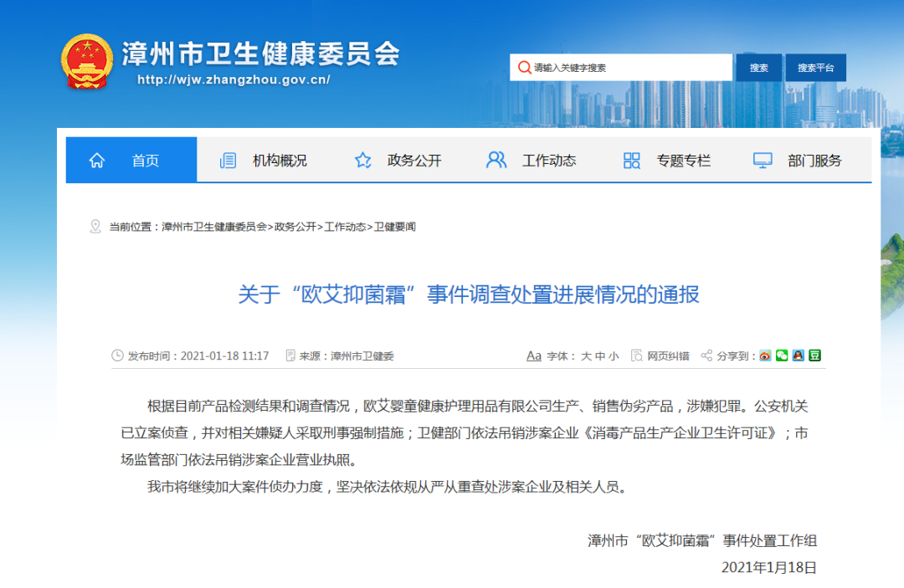Click the document icon beside 机构概况
The height and width of the screenshot is (588, 904).
(x=228, y=160)
